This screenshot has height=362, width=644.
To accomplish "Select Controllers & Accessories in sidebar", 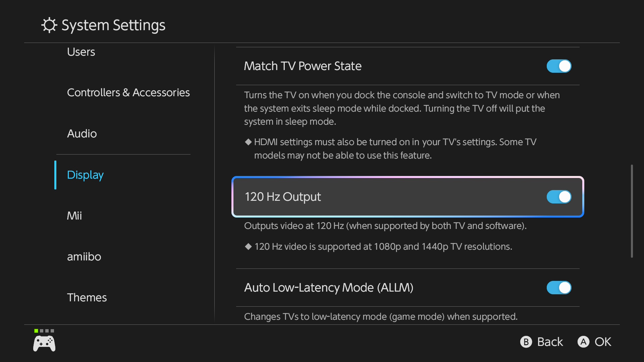I will [x=128, y=93].
